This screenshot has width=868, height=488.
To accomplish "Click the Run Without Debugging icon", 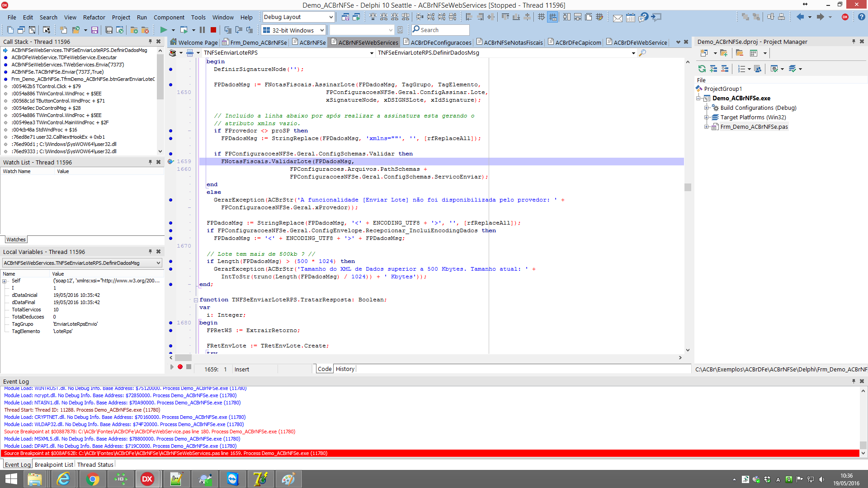I will point(184,30).
